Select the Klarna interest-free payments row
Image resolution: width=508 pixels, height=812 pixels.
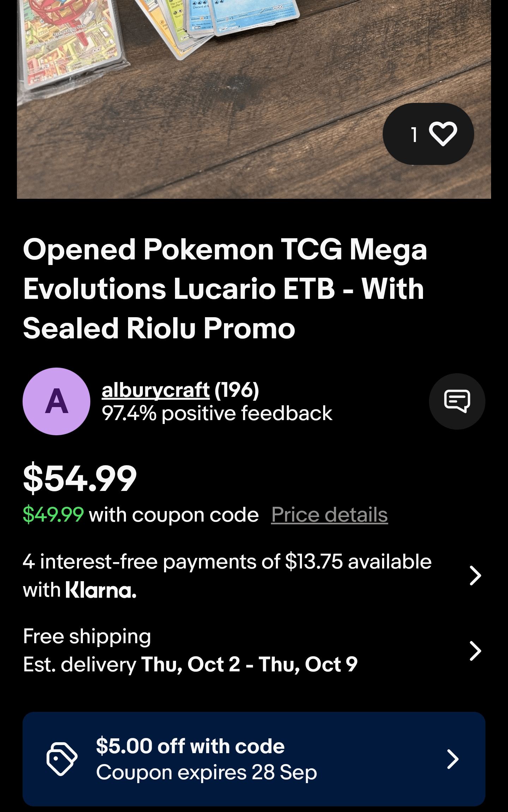tap(254, 576)
